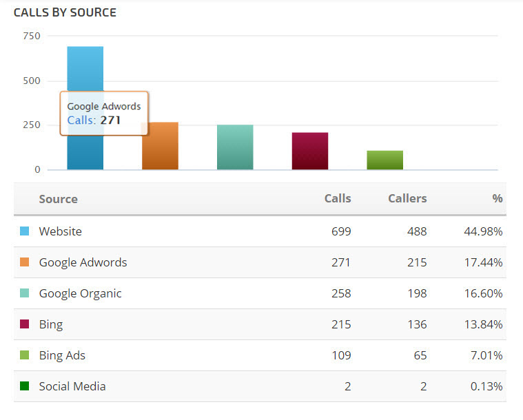Click the crimson Bing legend swatch
This screenshot has width=523, height=420.
pos(25,324)
